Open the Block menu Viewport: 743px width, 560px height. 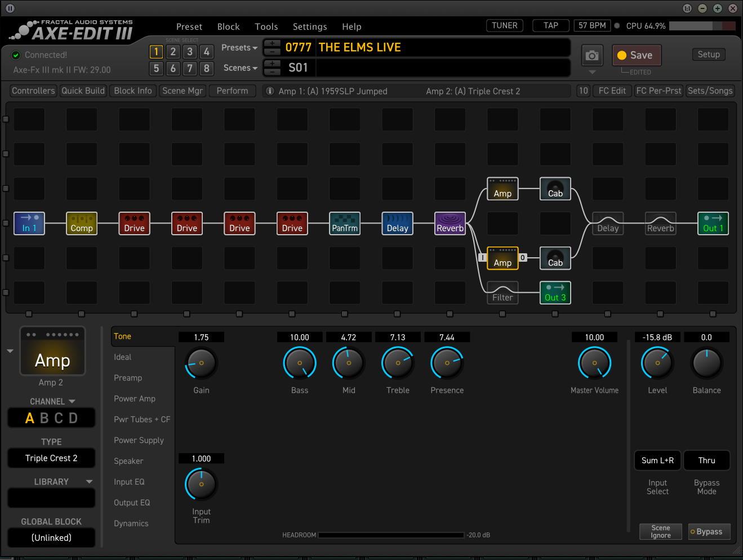229,26
